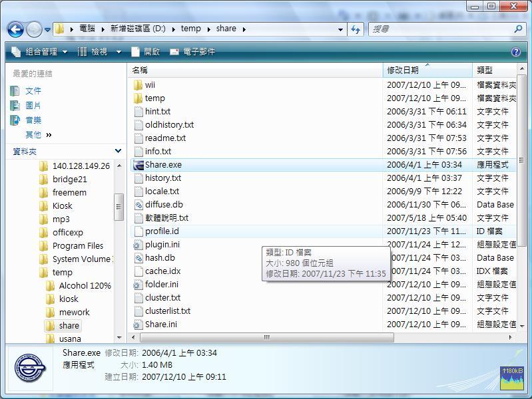532x399 pixels.
Task: Click the search magnifier icon
Action: pyautogui.click(x=518, y=29)
